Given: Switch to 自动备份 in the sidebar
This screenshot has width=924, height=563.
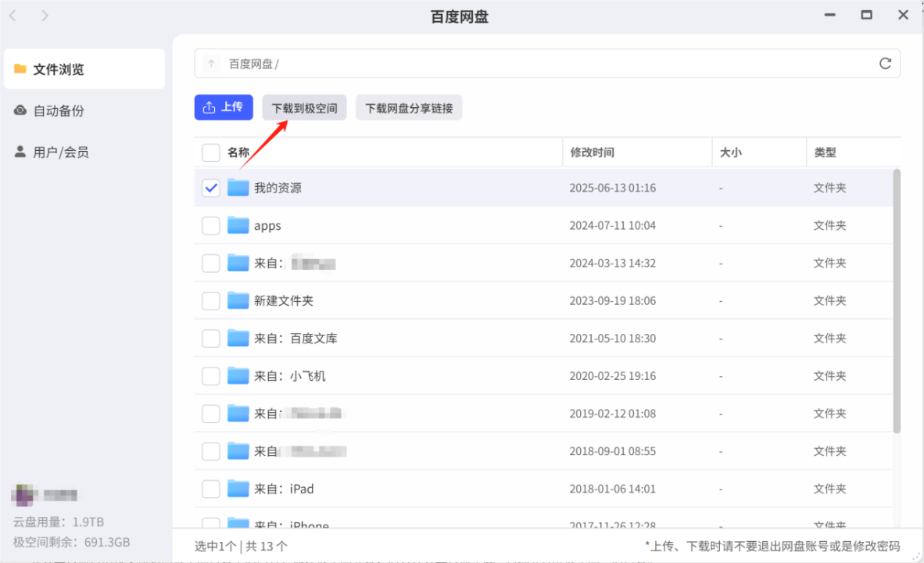Looking at the screenshot, I should [x=84, y=110].
